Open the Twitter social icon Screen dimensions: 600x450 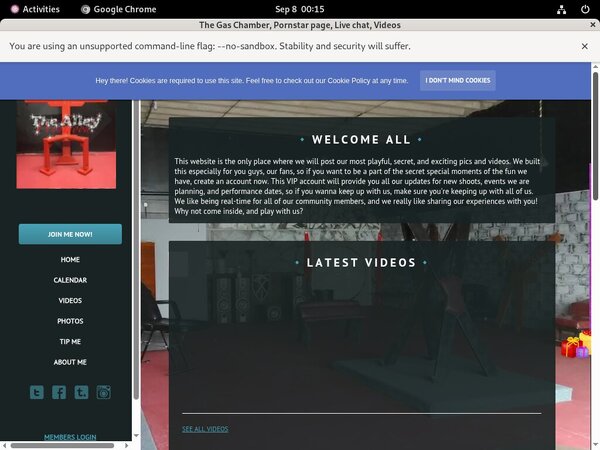tap(37, 392)
